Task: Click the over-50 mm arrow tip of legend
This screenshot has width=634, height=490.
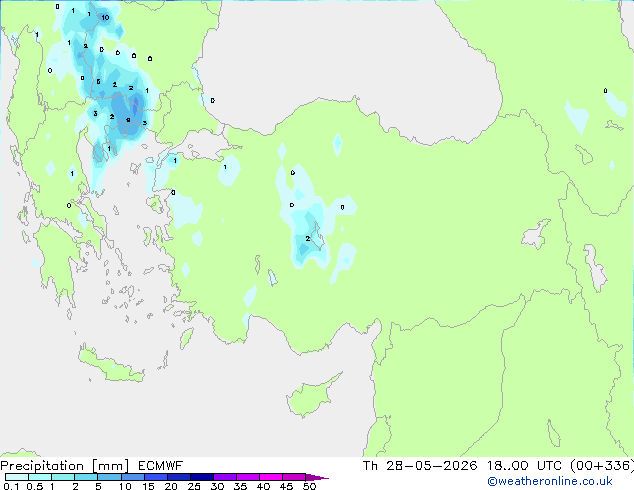Action: coord(317,477)
